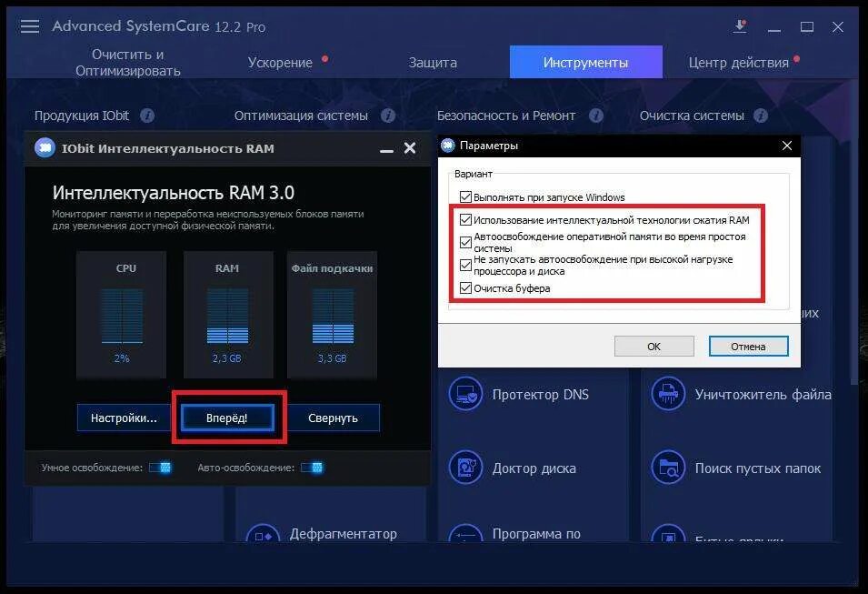Click info icon next to Очистка системы

[x=761, y=116]
